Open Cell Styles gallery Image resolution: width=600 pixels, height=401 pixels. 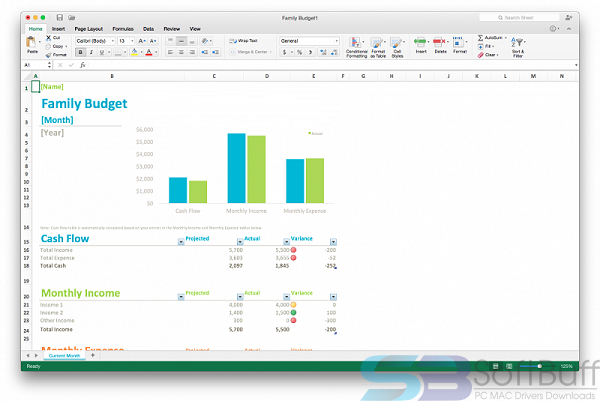pyautogui.click(x=397, y=47)
